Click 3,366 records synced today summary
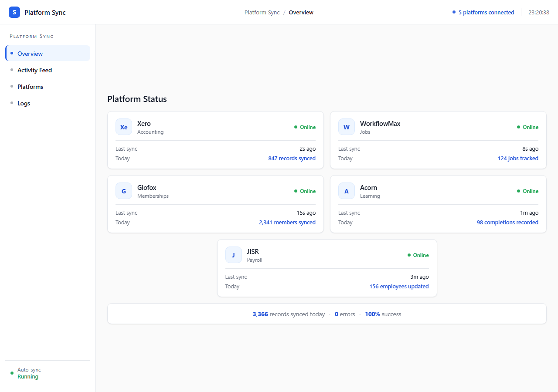This screenshot has height=392, width=558. click(x=289, y=314)
